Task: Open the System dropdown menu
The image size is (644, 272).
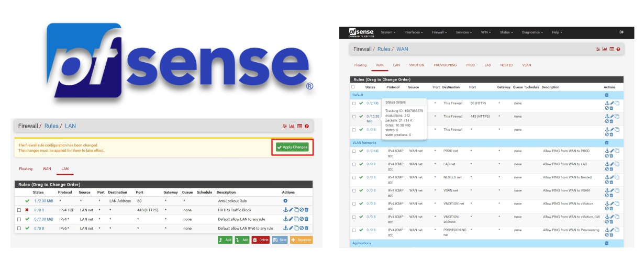Action: tap(388, 32)
